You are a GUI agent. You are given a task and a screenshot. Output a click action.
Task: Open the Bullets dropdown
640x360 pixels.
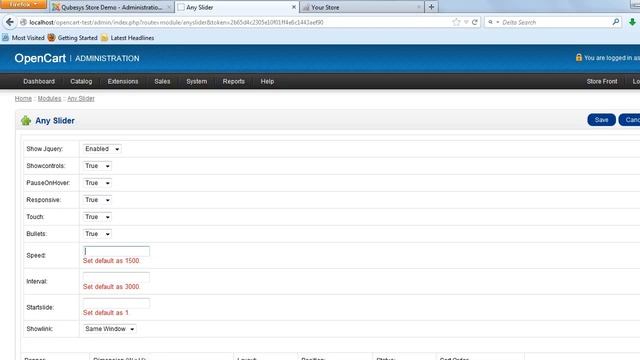(x=97, y=234)
